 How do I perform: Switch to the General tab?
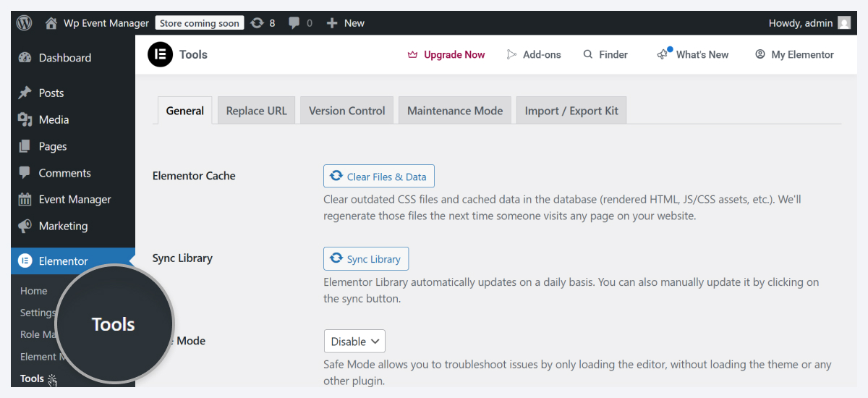click(x=185, y=111)
